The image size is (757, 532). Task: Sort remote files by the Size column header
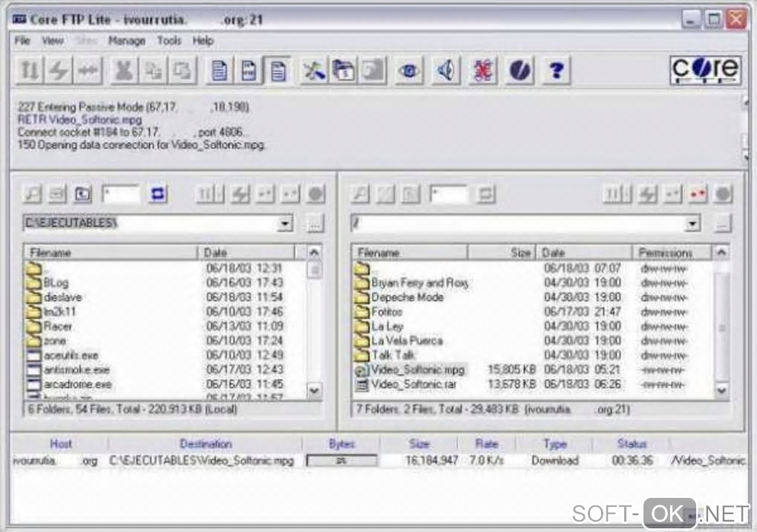click(501, 252)
